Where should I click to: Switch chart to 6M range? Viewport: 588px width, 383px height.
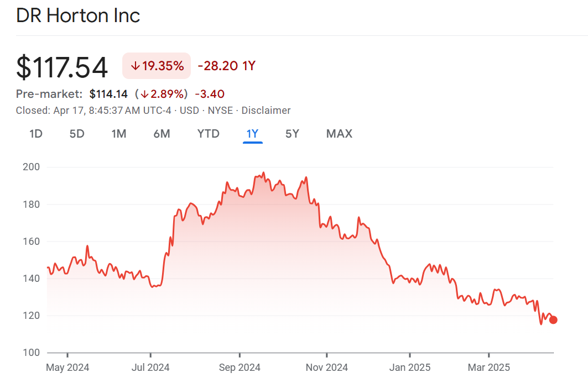point(162,134)
